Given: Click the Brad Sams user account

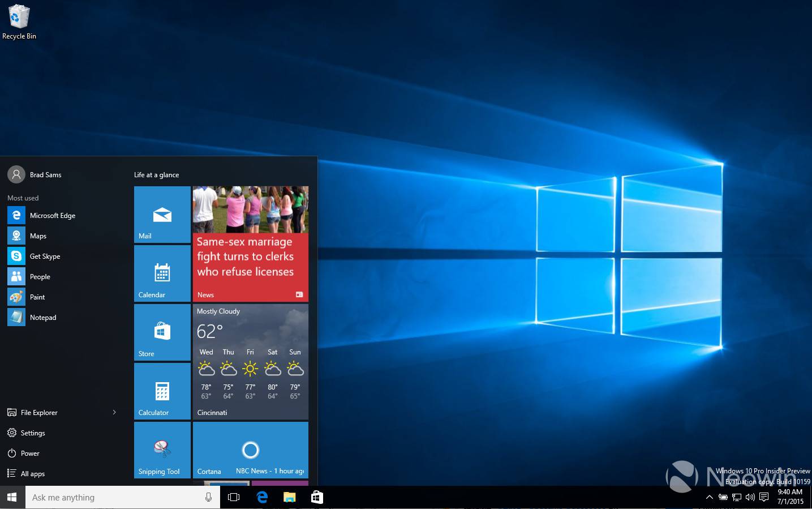Looking at the screenshot, I should 35,174.
